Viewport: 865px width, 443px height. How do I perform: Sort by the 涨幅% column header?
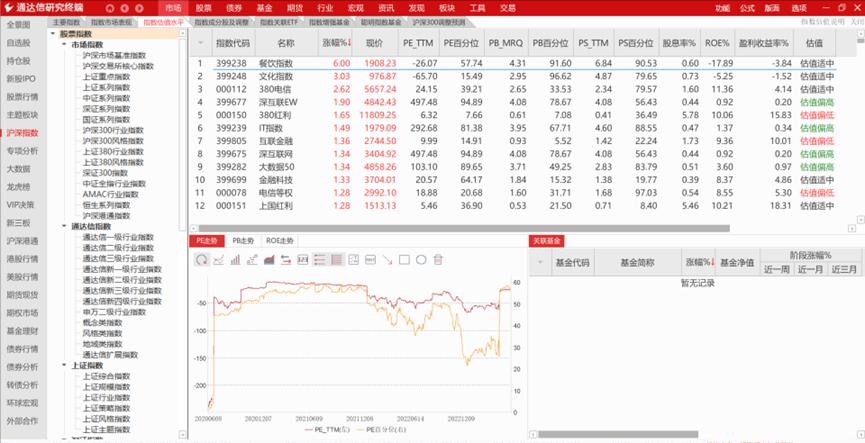(x=336, y=43)
